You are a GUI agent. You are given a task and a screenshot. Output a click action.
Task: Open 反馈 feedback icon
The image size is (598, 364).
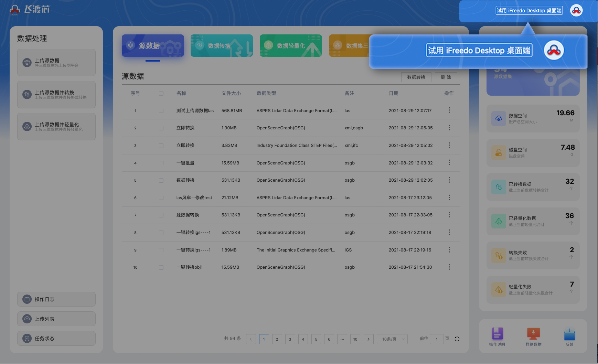pyautogui.click(x=569, y=334)
